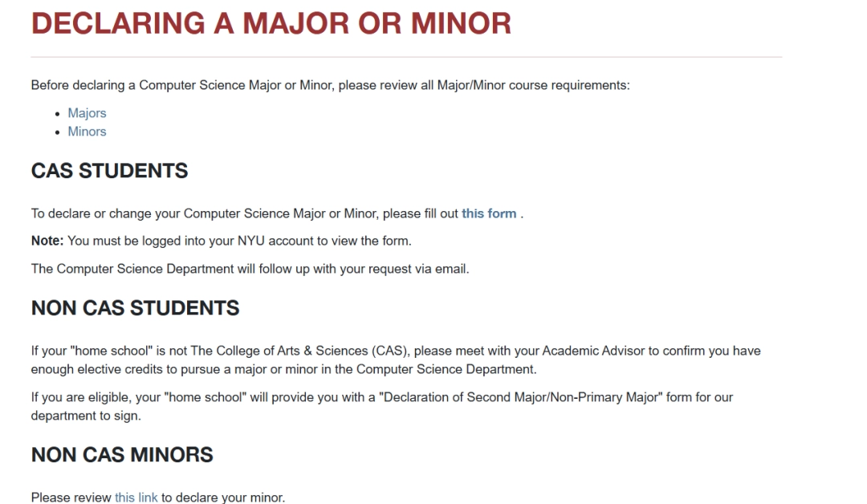Open the Majors requirements link
This screenshot has width=867, height=504.
point(87,113)
